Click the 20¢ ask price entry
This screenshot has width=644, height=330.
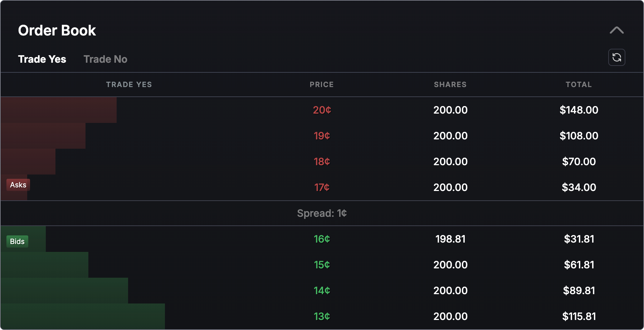(322, 110)
